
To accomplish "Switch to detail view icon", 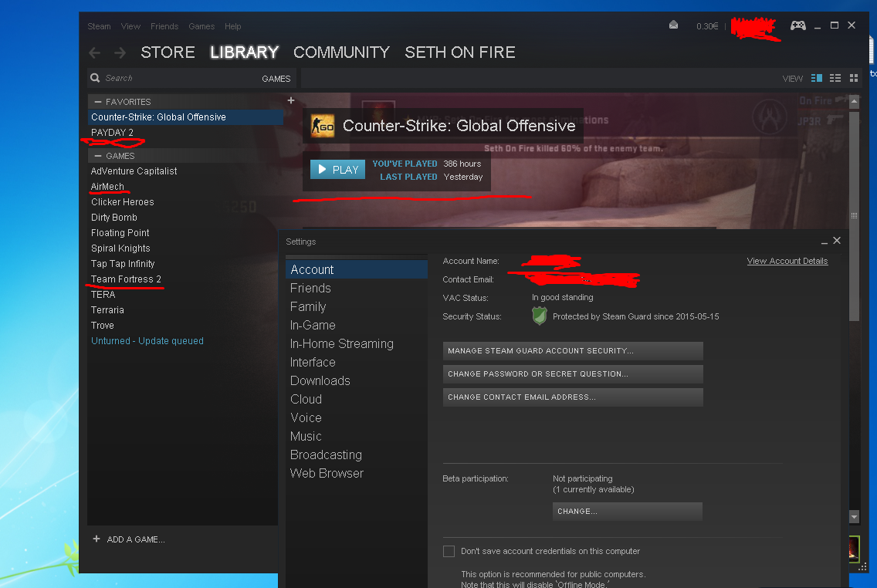I will pyautogui.click(x=817, y=78).
